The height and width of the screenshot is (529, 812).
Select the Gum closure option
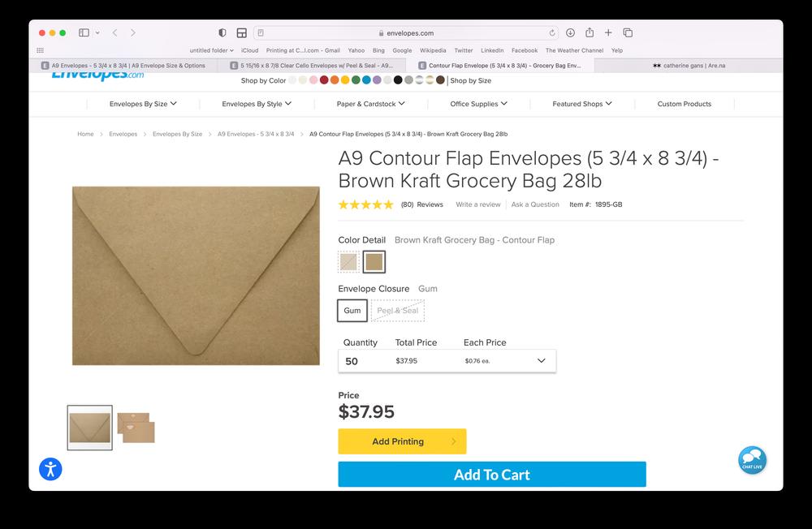(x=352, y=311)
